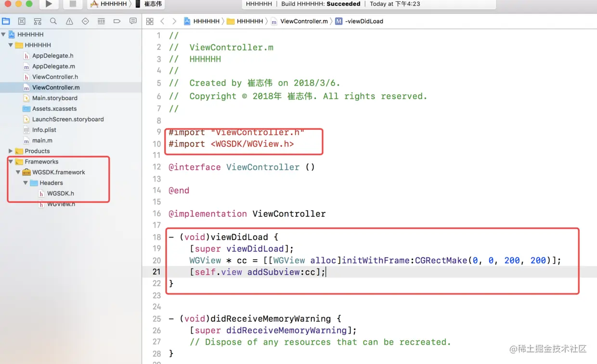
Task: Click line number 21 in the gutter
Action: [156, 272]
